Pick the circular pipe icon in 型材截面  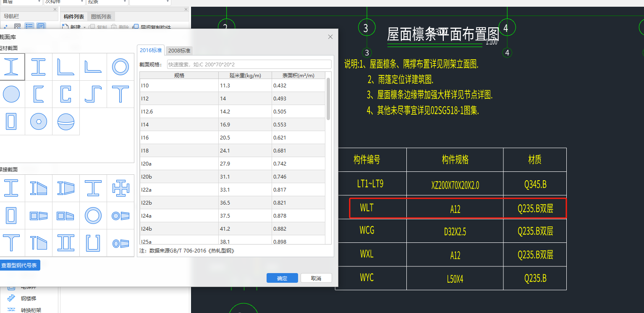pyautogui.click(x=120, y=67)
